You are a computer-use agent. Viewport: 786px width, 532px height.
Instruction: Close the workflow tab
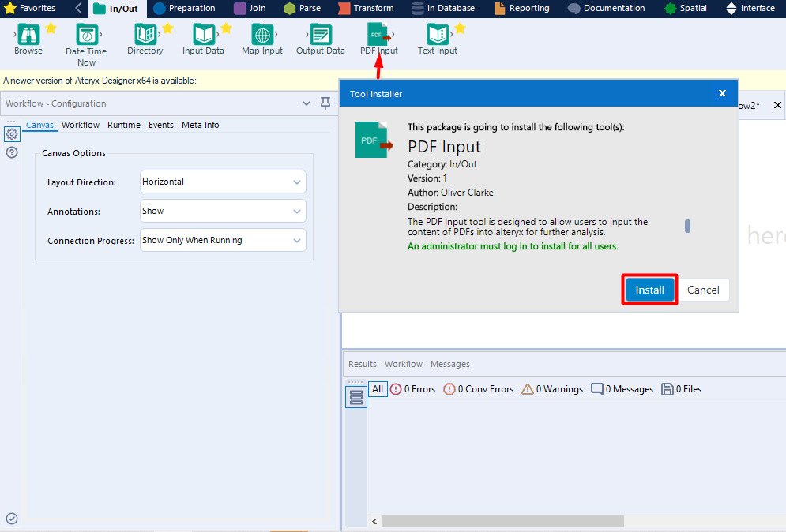coord(777,105)
